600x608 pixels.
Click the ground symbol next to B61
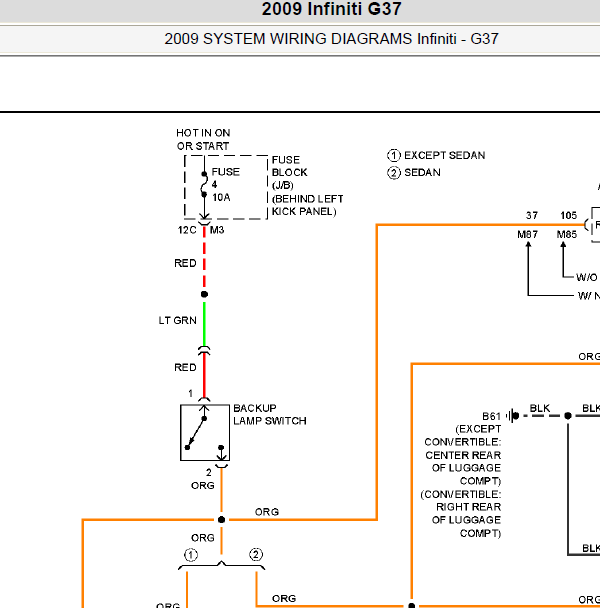[512, 416]
